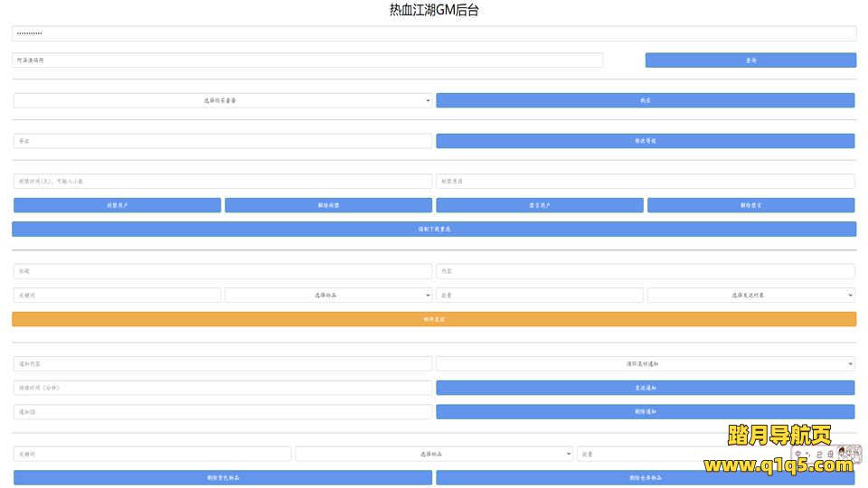Open the notification type dropdown
Image resolution: width=868 pixels, height=488 pixels.
[645, 363]
